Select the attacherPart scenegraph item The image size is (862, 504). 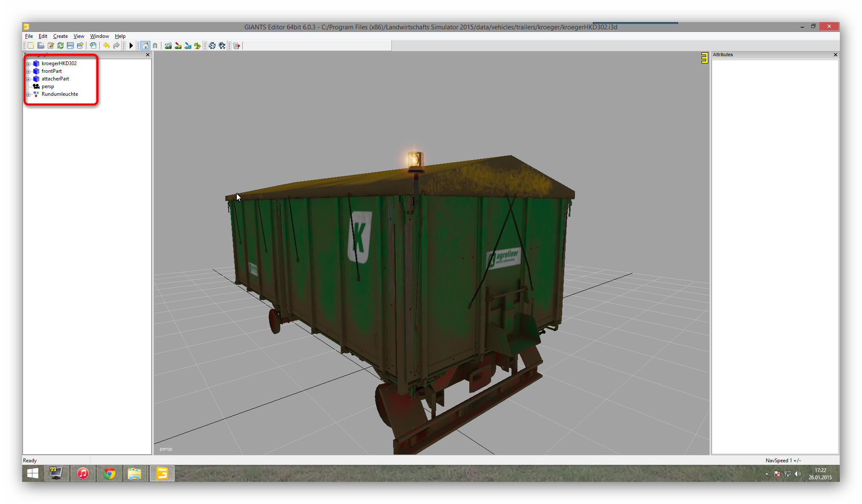(x=55, y=79)
